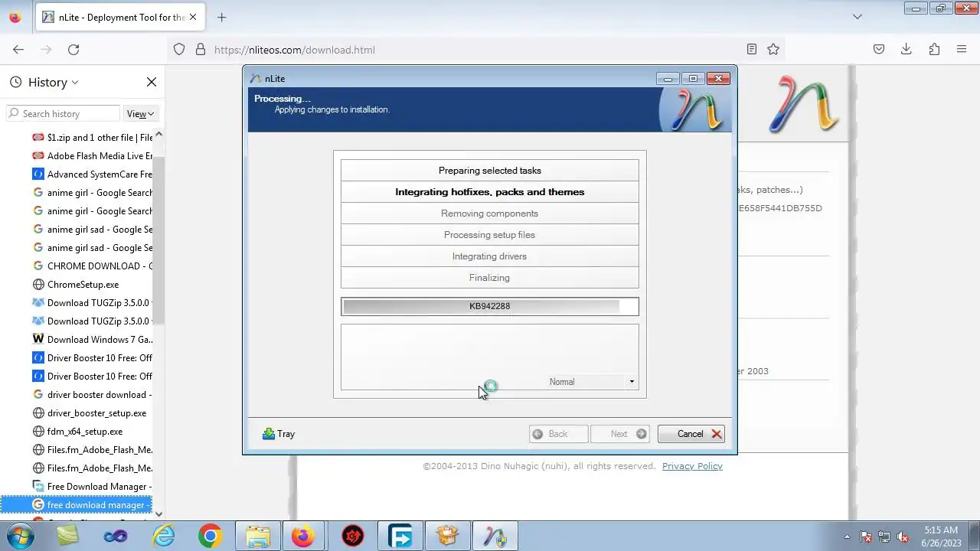This screenshot has width=980, height=551.
Task: Switch to Firefox in taskbar
Action: (304, 536)
